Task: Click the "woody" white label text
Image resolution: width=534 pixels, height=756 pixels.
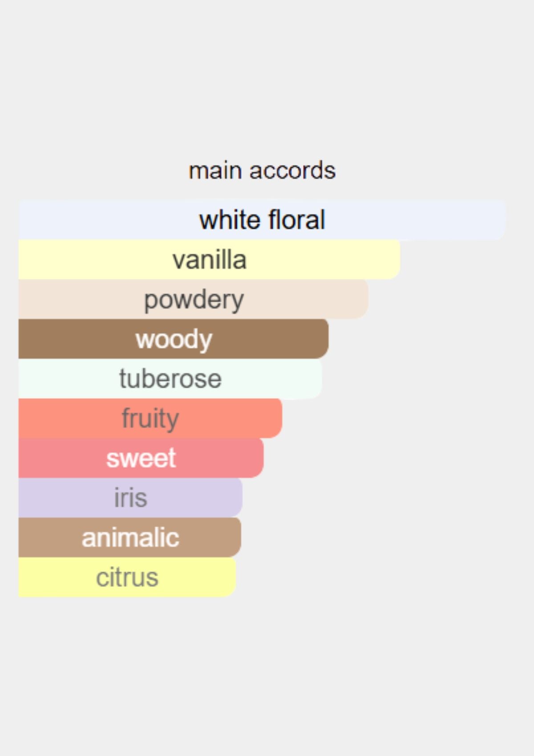Action: [x=174, y=340]
